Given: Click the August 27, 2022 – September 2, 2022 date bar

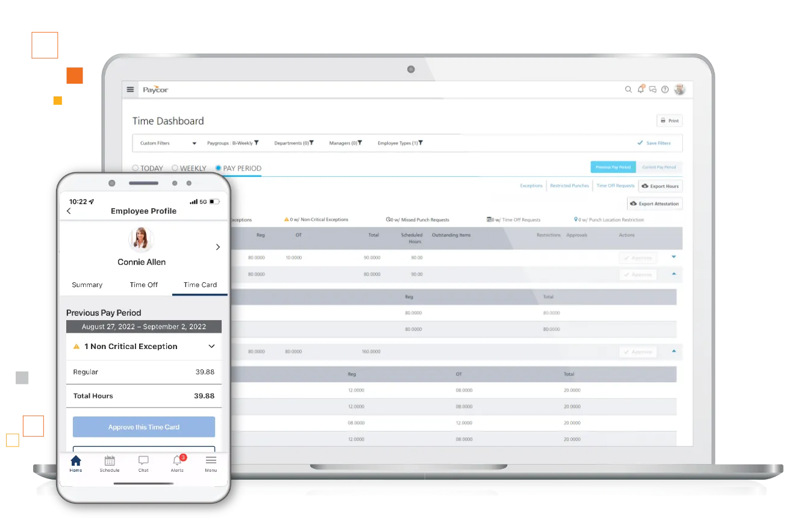Looking at the screenshot, I should (x=144, y=327).
